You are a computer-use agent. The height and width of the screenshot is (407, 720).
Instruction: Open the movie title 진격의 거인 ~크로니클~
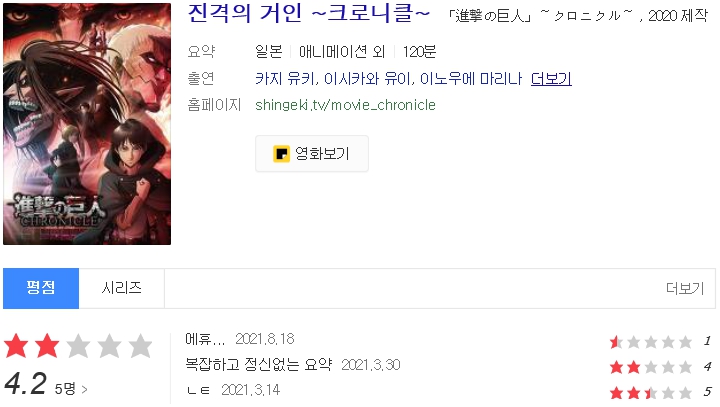(309, 12)
